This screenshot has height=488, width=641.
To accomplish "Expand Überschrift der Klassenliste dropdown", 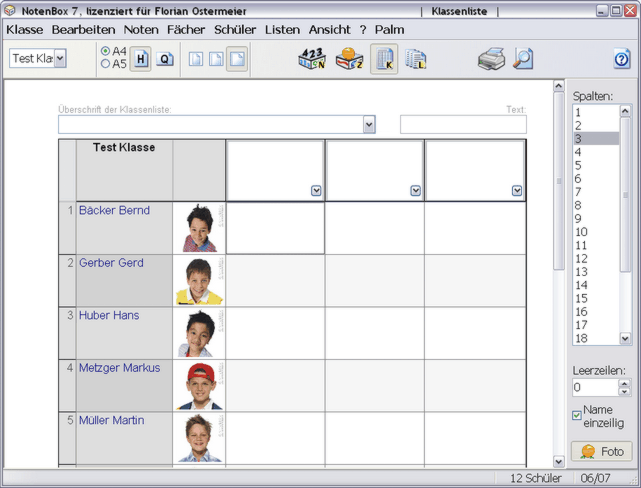I will pyautogui.click(x=369, y=125).
